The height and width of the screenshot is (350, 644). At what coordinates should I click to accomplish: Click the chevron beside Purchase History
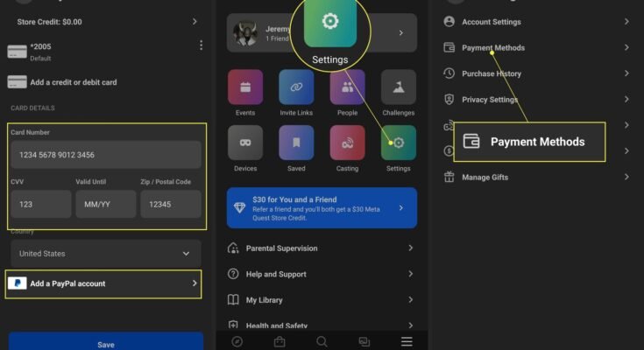[x=626, y=73]
